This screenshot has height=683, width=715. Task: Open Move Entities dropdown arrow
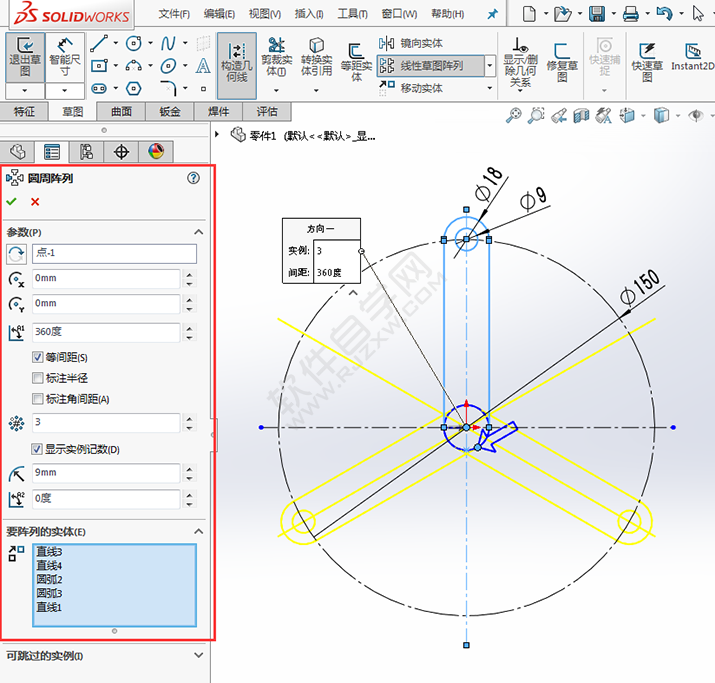(490, 88)
